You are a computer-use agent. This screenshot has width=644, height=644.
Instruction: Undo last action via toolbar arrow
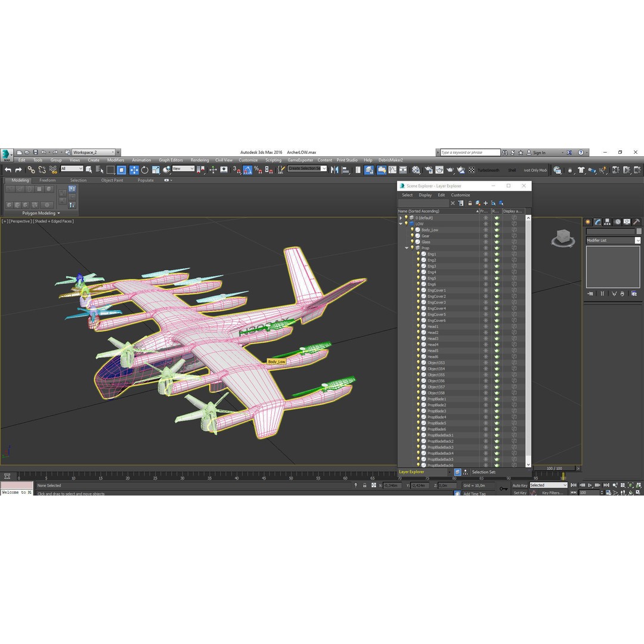(x=8, y=169)
